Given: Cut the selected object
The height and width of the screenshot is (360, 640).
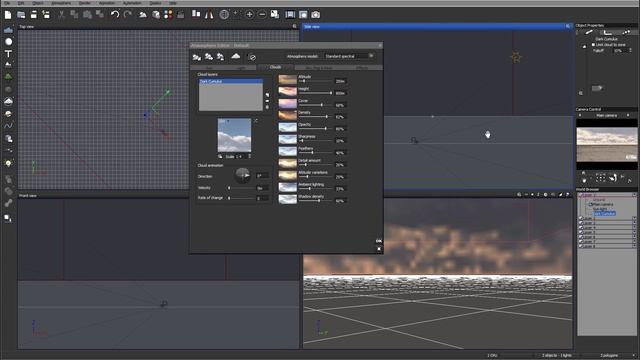Looking at the screenshot, I should [61, 15].
